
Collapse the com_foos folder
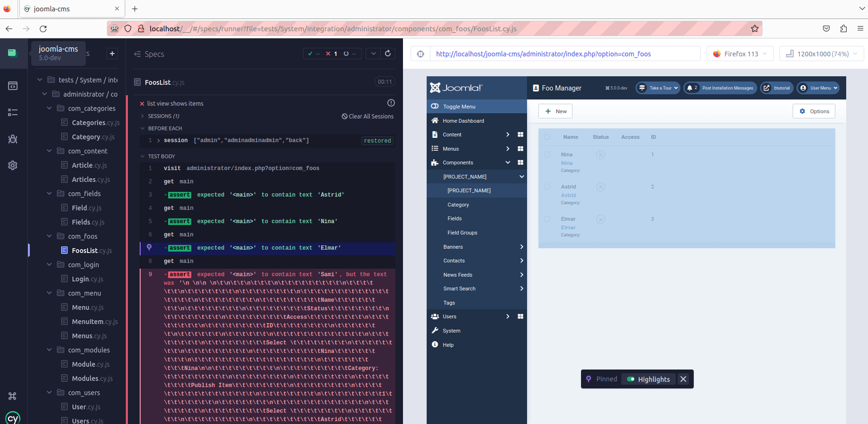click(x=49, y=236)
